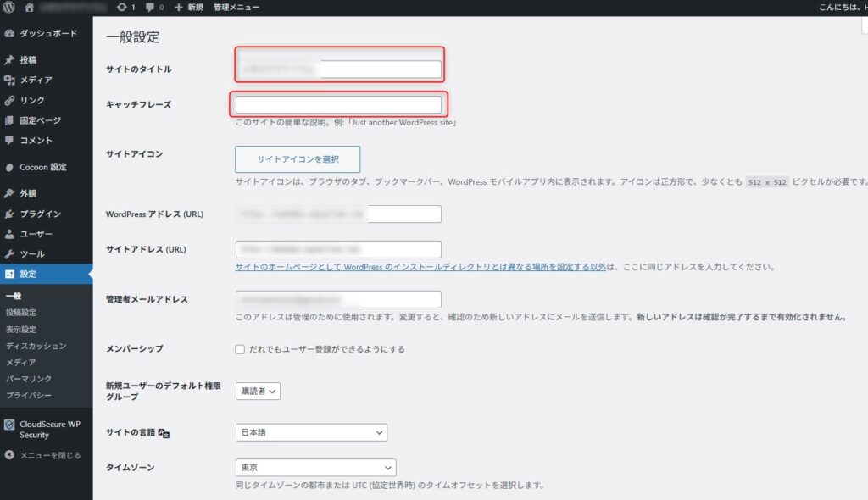
Task: Click the Dashboard icon in sidebar
Action: pyautogui.click(x=8, y=34)
